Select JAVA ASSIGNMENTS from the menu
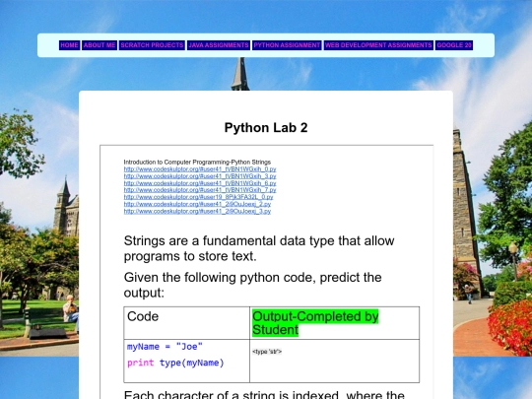Viewport: 532px width, 399px height. 219,45
